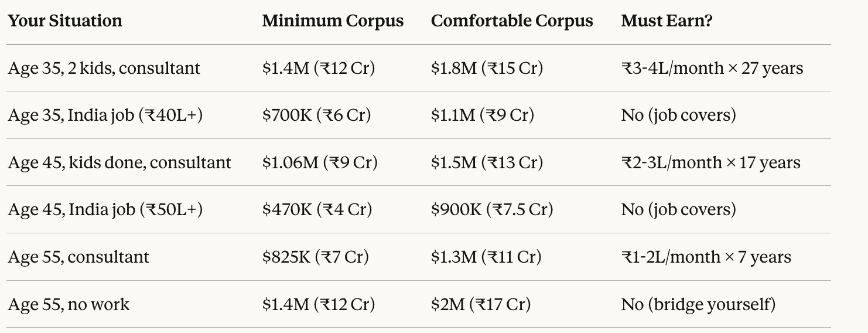The height and width of the screenshot is (333, 868).
Task: Select the '$1.06M (₹9 Cr)' cell
Action: click(320, 162)
